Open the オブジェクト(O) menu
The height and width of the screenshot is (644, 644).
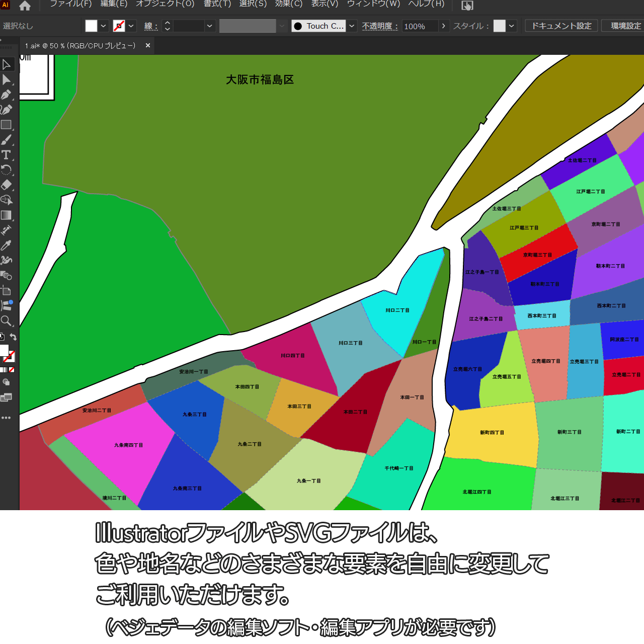[165, 4]
